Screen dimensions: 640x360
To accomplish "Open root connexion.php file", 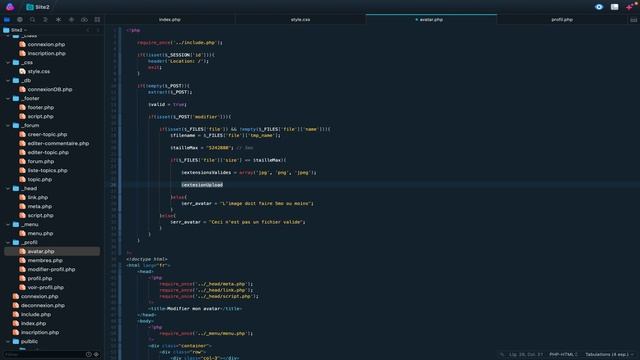I will tap(36, 296).
